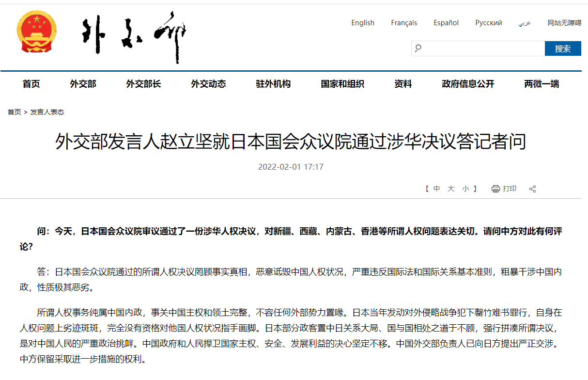Image resolution: width=588 pixels, height=380 pixels.
Task: Click the magnifying glass in search box
Action: [x=418, y=48]
